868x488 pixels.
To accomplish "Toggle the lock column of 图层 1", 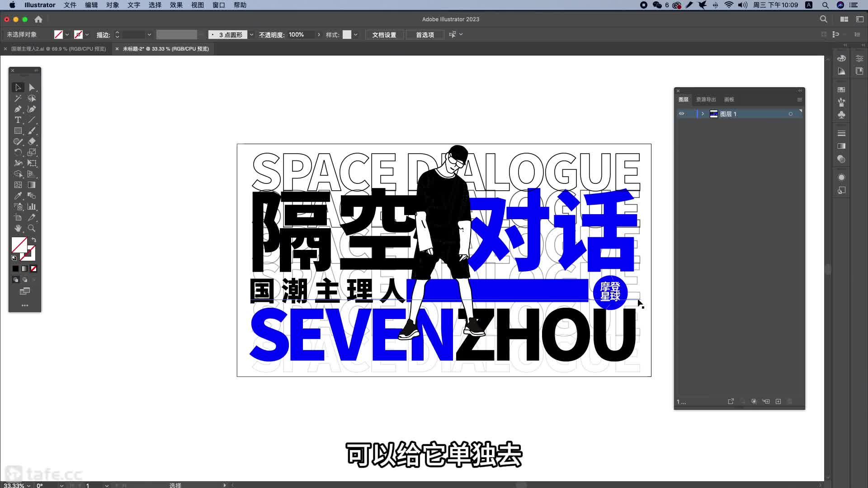I will tap(691, 114).
